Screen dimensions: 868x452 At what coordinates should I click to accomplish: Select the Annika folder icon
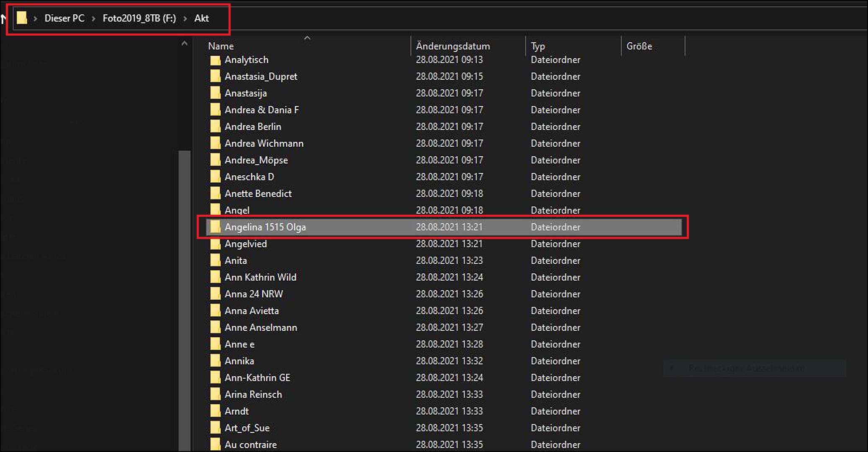pyautogui.click(x=215, y=361)
